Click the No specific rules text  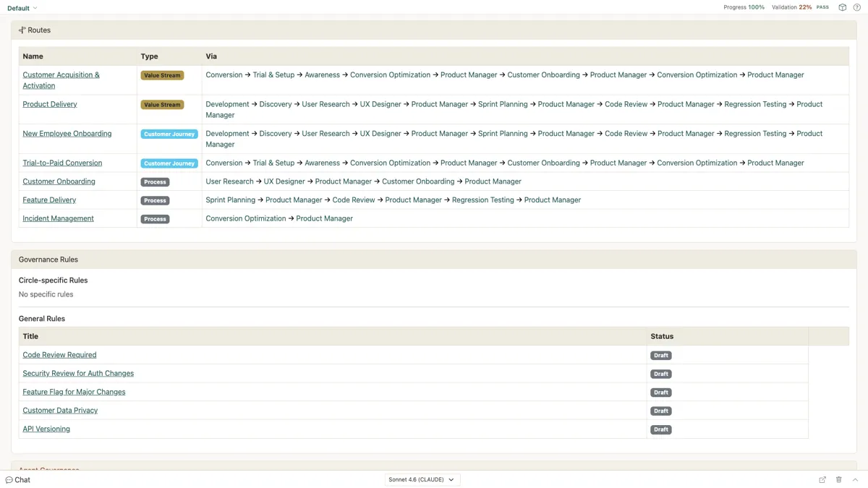tap(46, 294)
